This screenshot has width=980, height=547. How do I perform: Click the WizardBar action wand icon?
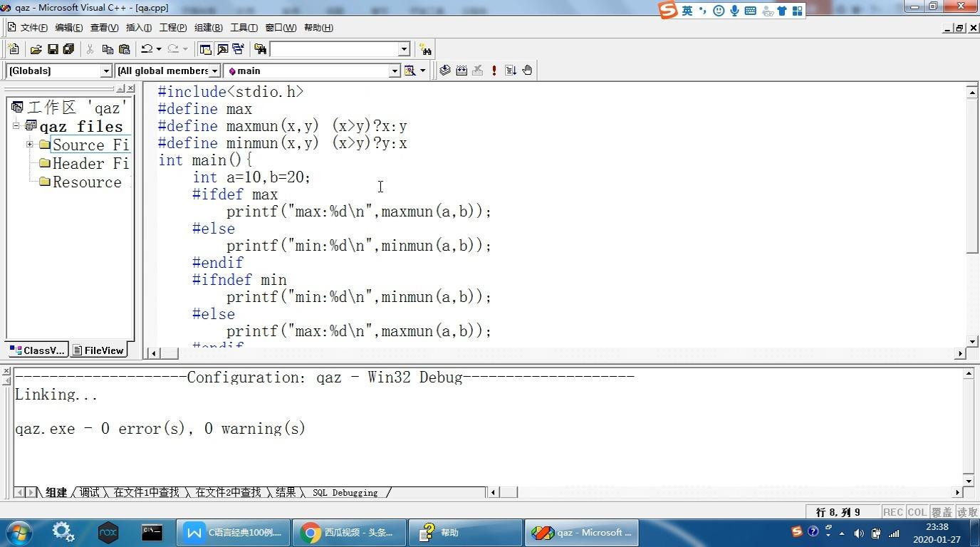click(x=410, y=71)
